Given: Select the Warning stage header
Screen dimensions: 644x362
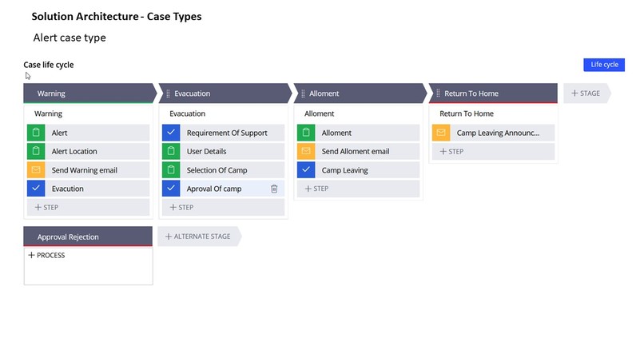Looking at the screenshot, I should [86, 93].
